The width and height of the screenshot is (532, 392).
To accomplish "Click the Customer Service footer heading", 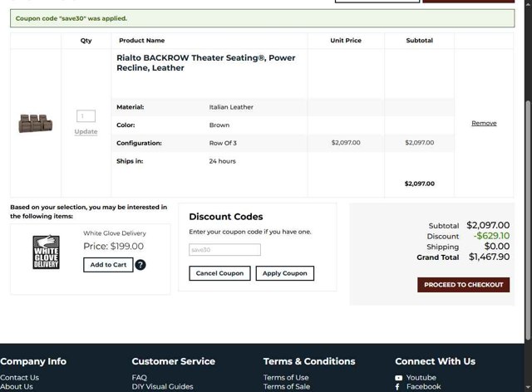I will coord(174,361).
